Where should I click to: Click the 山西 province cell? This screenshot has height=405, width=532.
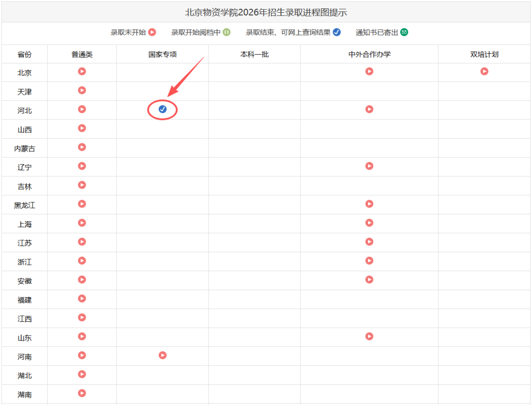pos(25,130)
